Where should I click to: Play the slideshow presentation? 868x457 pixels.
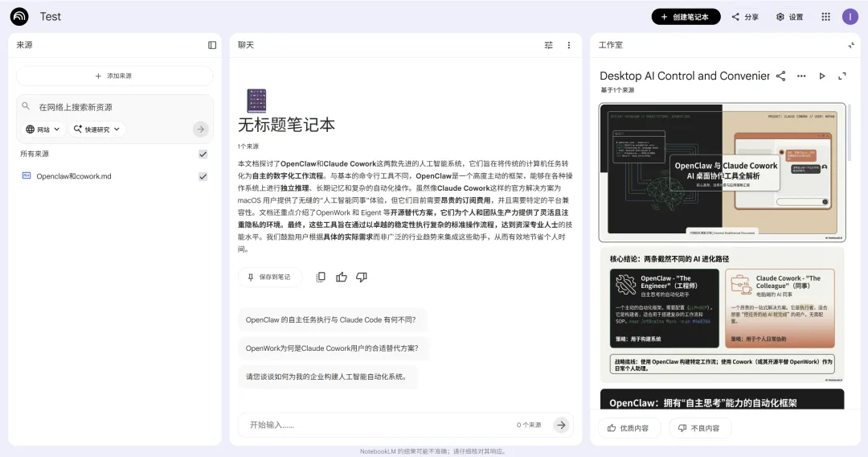pyautogui.click(x=822, y=76)
